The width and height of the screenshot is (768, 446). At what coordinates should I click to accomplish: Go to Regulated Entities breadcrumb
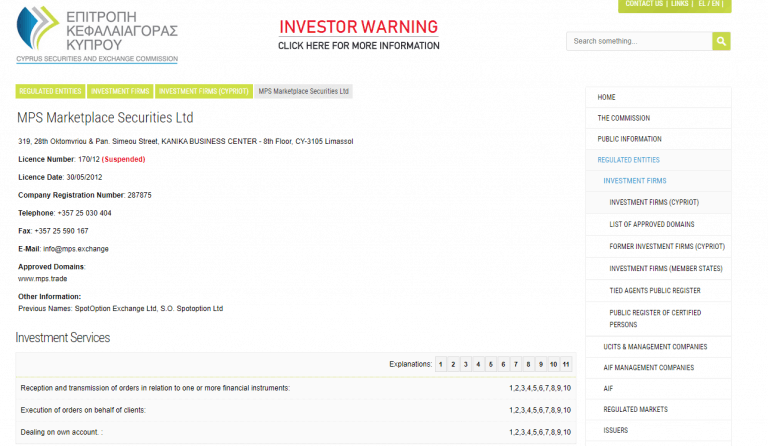pos(50,92)
